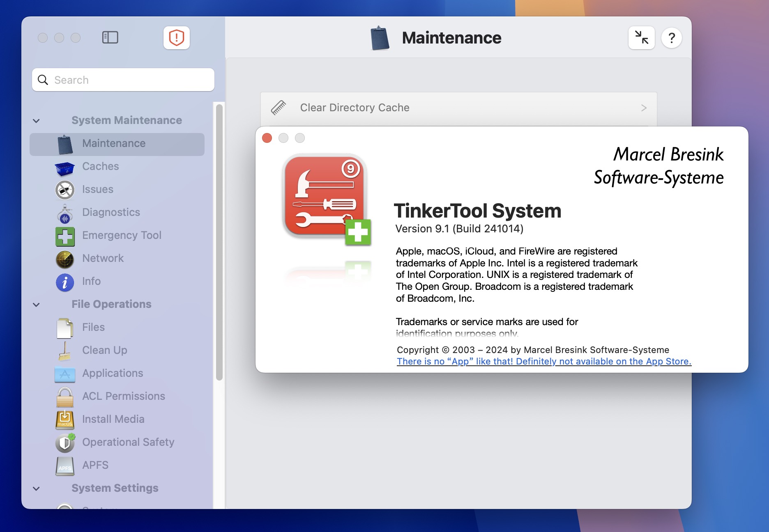Click the blue Caches bin icon
769x532 pixels.
click(x=65, y=168)
